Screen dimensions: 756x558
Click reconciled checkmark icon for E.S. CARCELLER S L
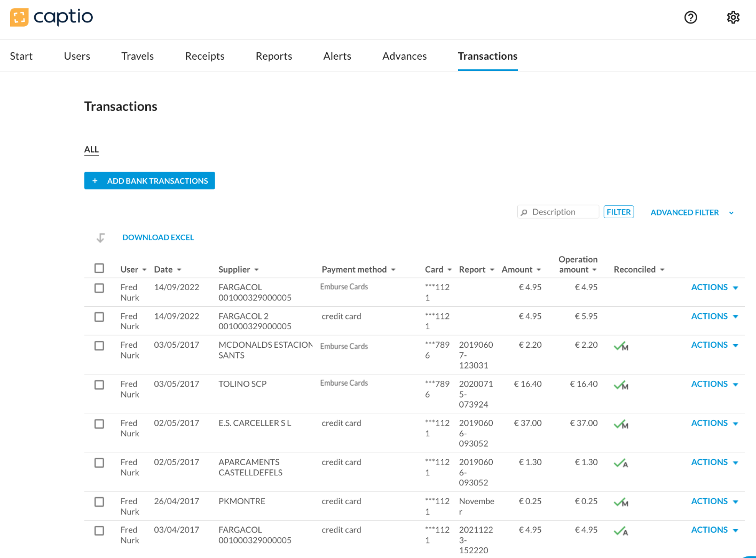coord(621,424)
